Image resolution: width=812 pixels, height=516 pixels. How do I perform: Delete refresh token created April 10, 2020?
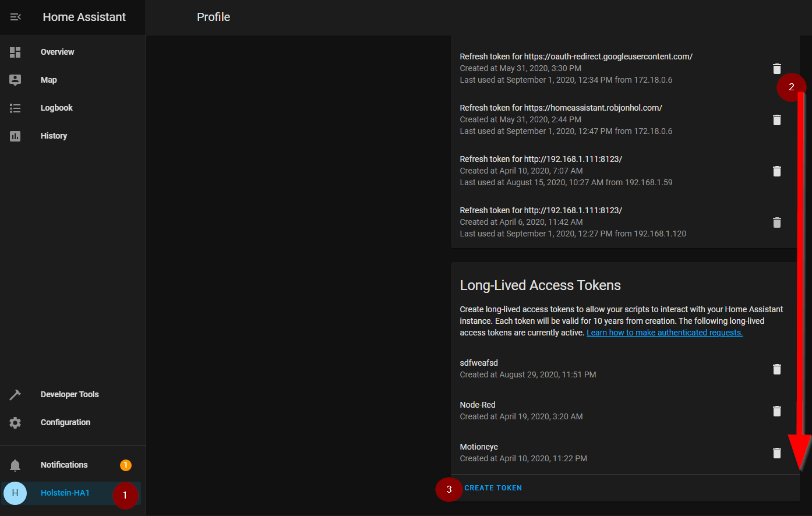coord(776,171)
